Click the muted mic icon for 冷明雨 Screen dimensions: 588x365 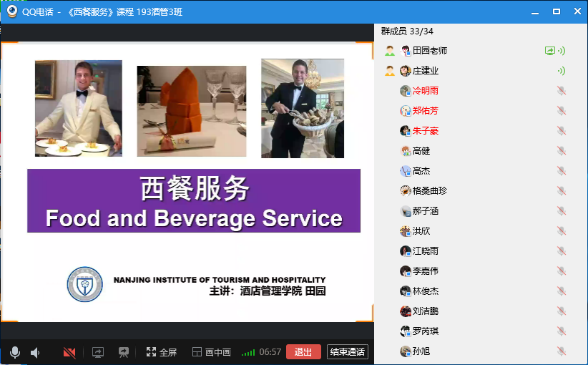(562, 91)
